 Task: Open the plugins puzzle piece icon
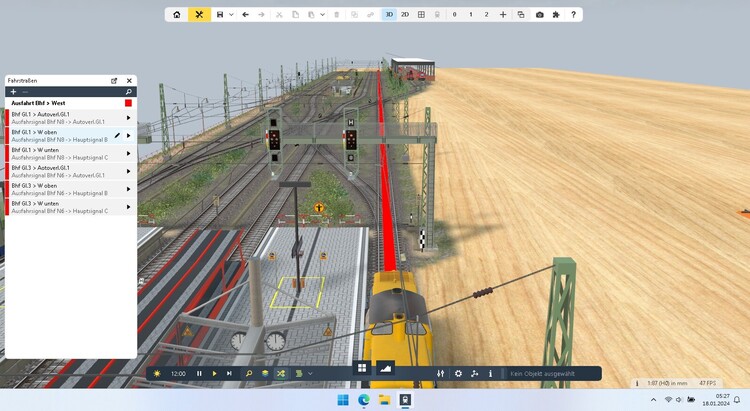[556, 15]
